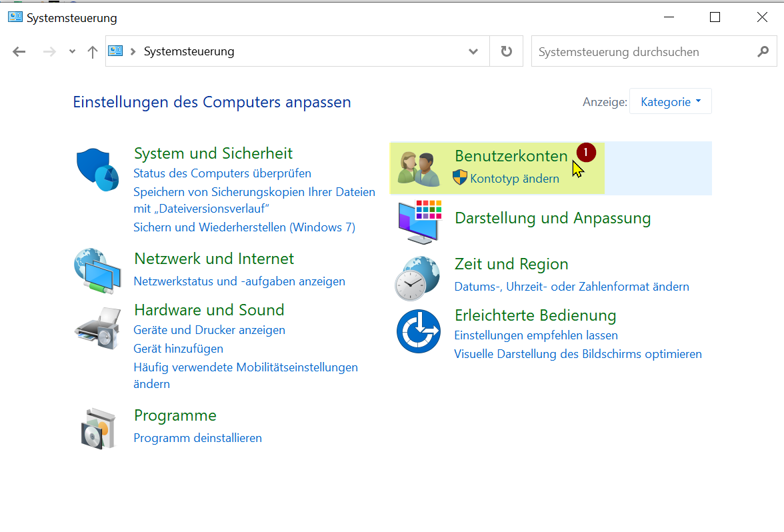Go up one folder level arrow
The image size is (784, 532).
(93, 51)
